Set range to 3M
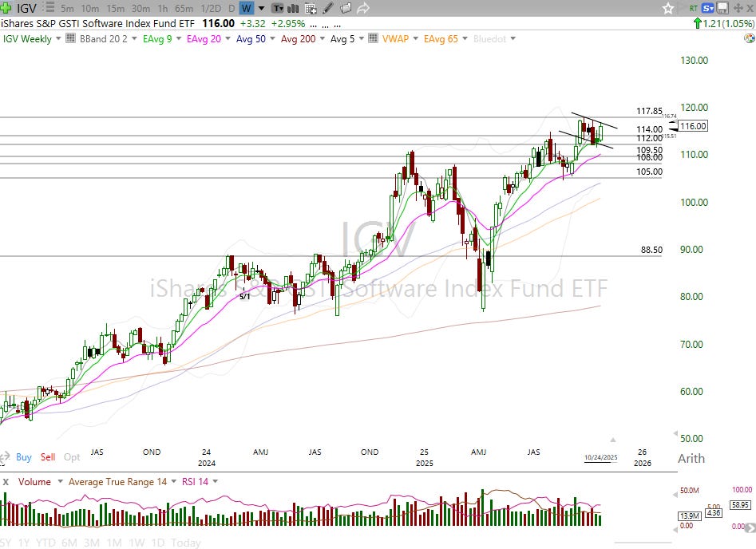Screen dimensions: 756x549 coord(92,543)
